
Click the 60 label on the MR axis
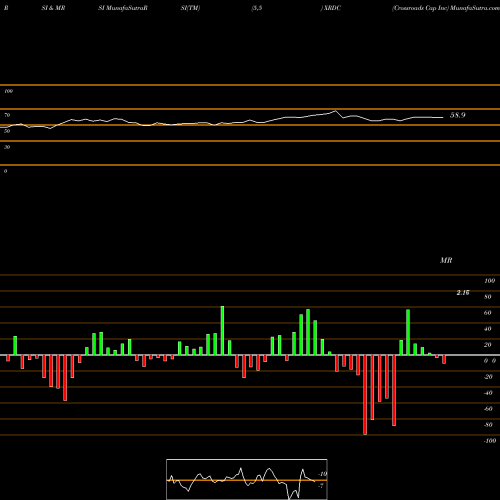pyautogui.click(x=488, y=313)
